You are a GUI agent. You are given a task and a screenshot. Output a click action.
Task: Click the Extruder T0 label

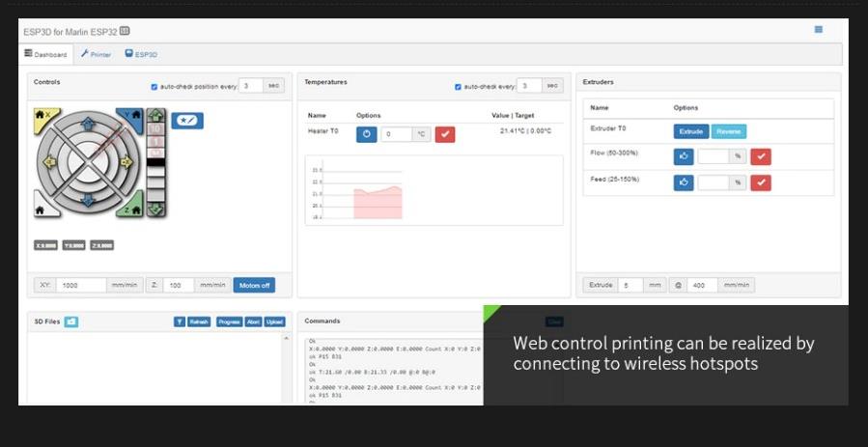pos(608,128)
